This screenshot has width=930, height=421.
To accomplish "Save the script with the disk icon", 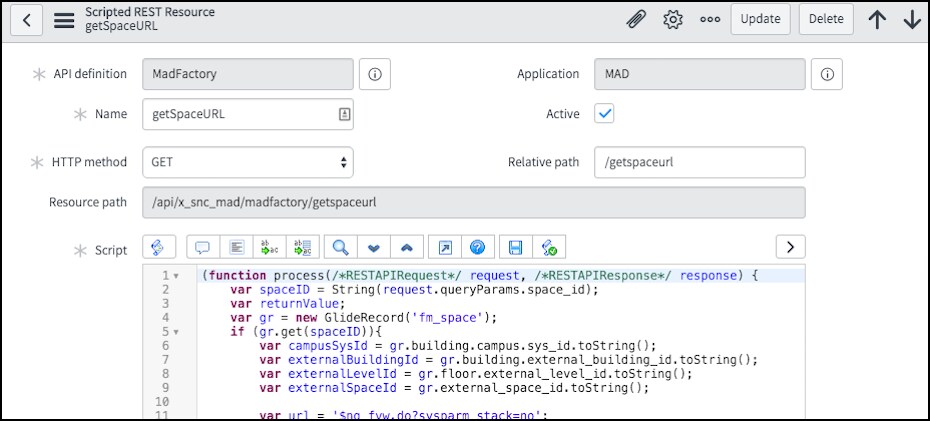I will [x=515, y=247].
